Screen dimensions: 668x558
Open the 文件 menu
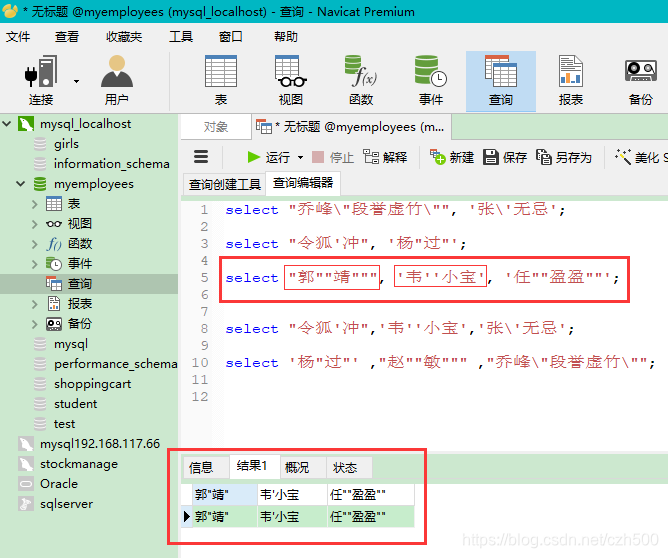(18, 37)
